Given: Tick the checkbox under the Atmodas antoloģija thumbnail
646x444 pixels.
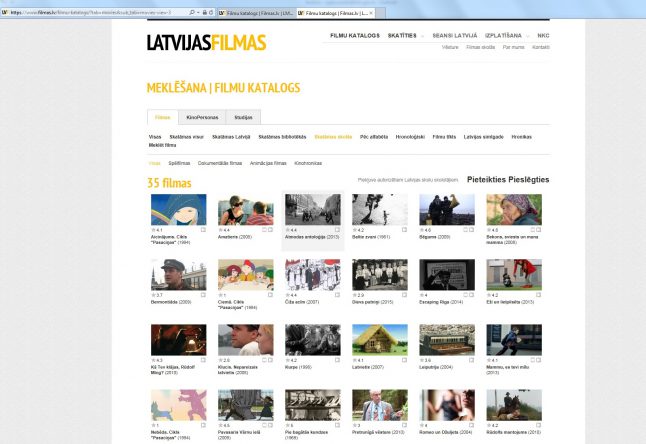Looking at the screenshot, I should pyautogui.click(x=336, y=229).
